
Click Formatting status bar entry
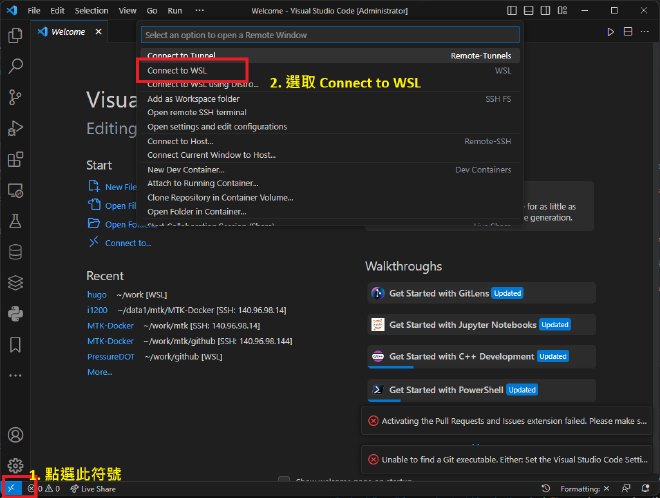tap(585, 489)
